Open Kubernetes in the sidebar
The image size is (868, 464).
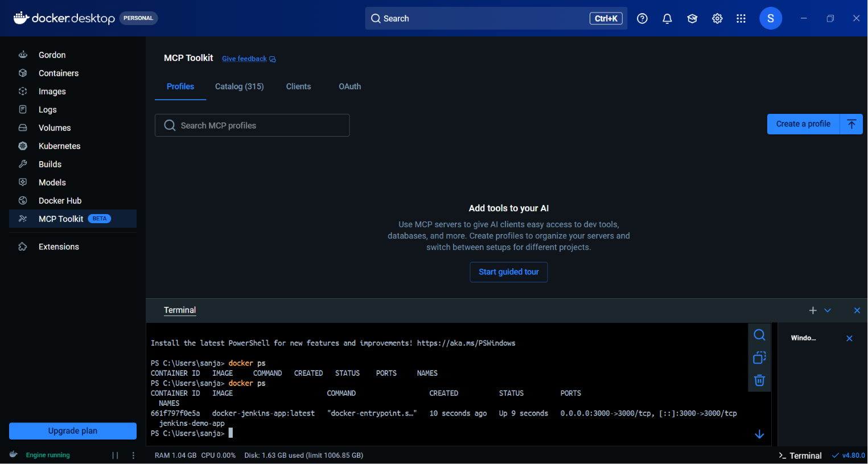click(x=73, y=146)
